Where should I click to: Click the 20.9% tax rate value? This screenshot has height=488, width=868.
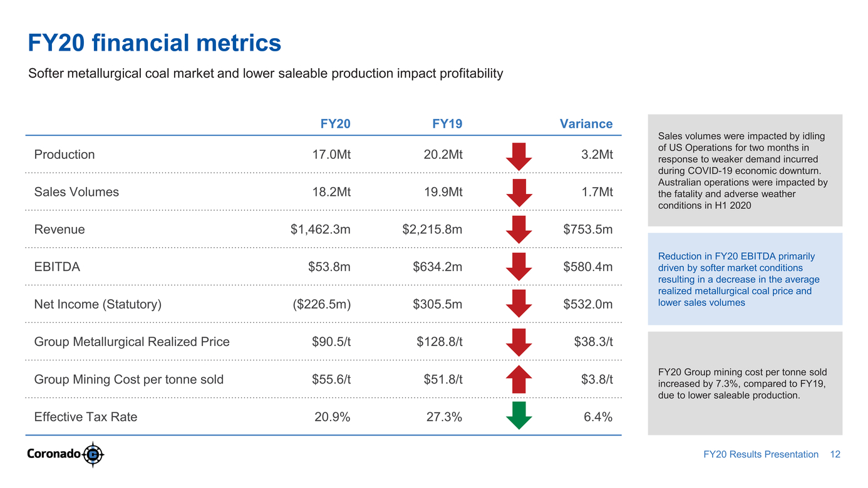point(333,417)
